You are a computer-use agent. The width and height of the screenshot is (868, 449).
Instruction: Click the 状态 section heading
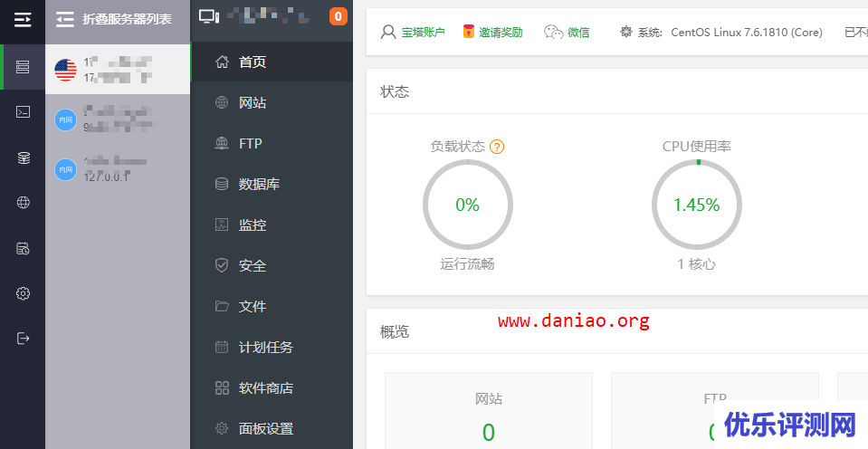click(x=395, y=91)
